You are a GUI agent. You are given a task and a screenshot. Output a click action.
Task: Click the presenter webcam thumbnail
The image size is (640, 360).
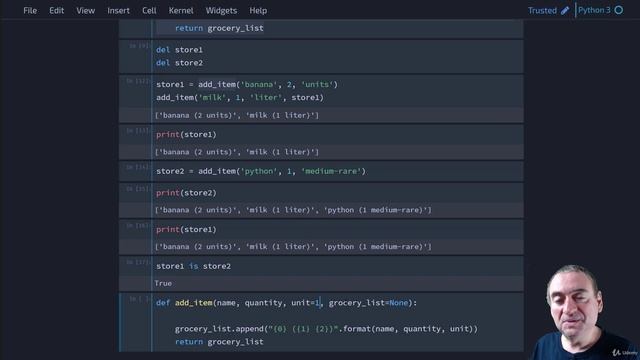click(584, 312)
